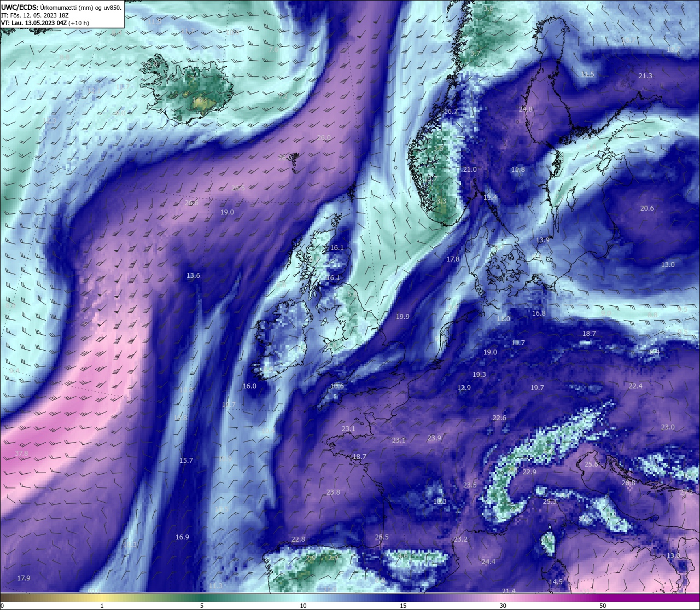The width and height of the screenshot is (700, 610).
Task: Click the 20.6 value label
Action: [647, 208]
